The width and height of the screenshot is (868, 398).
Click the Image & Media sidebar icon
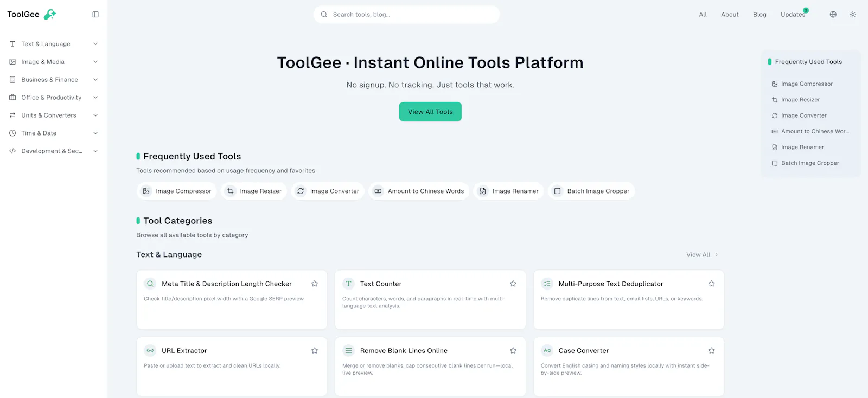12,62
